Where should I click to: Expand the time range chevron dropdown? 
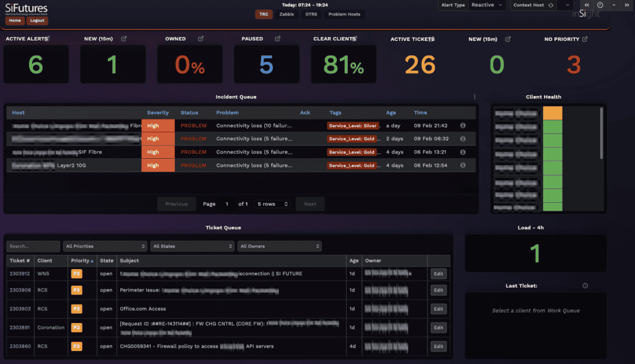click(x=614, y=5)
